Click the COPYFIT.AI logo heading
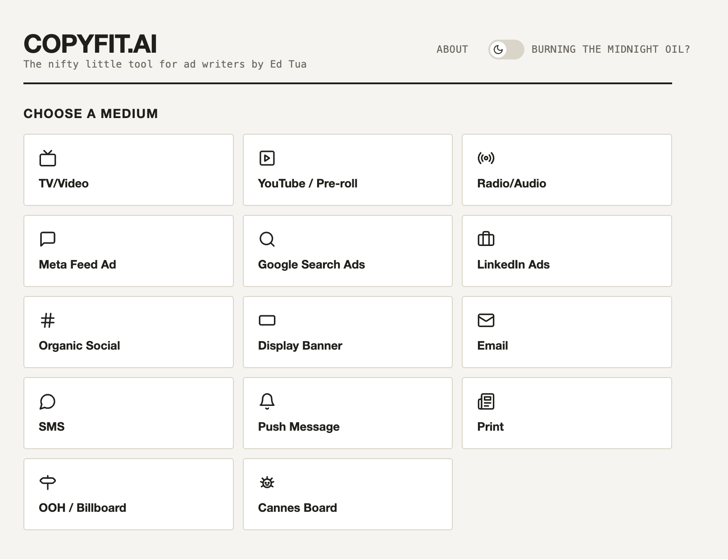Screen dimensions: 728x560 [x=90, y=44]
